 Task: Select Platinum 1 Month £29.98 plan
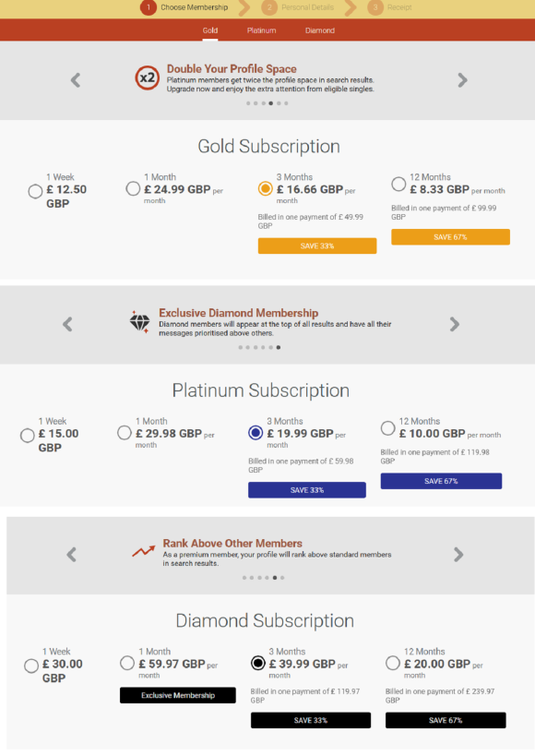click(125, 433)
